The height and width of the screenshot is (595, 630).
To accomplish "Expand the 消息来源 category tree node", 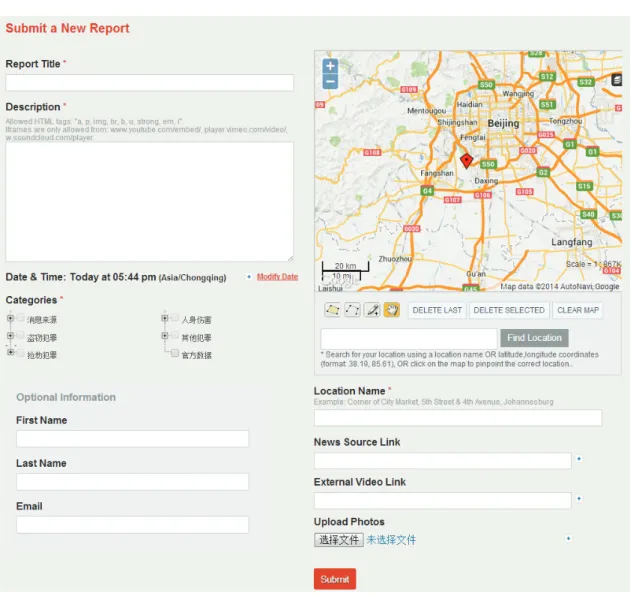I will click(x=10, y=318).
